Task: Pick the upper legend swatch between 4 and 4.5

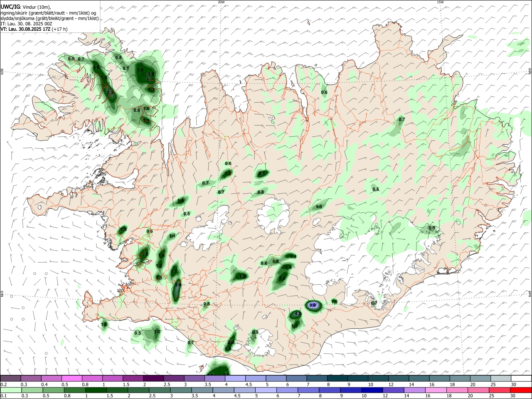Action: 234,378
